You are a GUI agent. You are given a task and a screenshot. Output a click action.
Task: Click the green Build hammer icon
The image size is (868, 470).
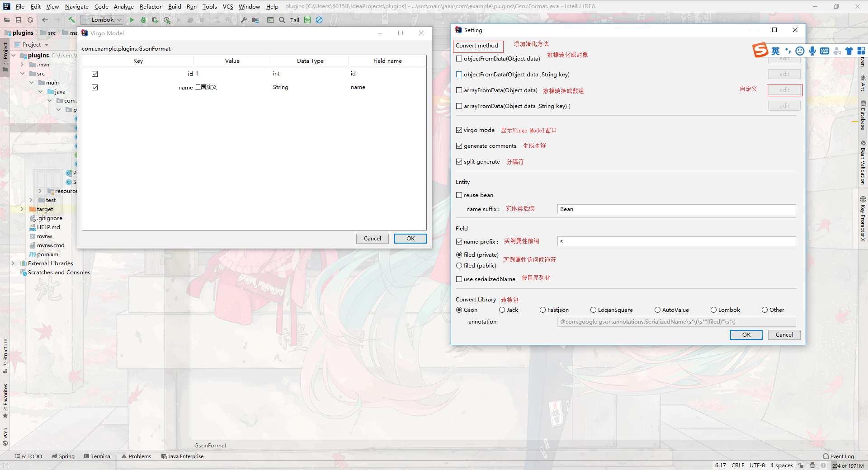click(71, 20)
